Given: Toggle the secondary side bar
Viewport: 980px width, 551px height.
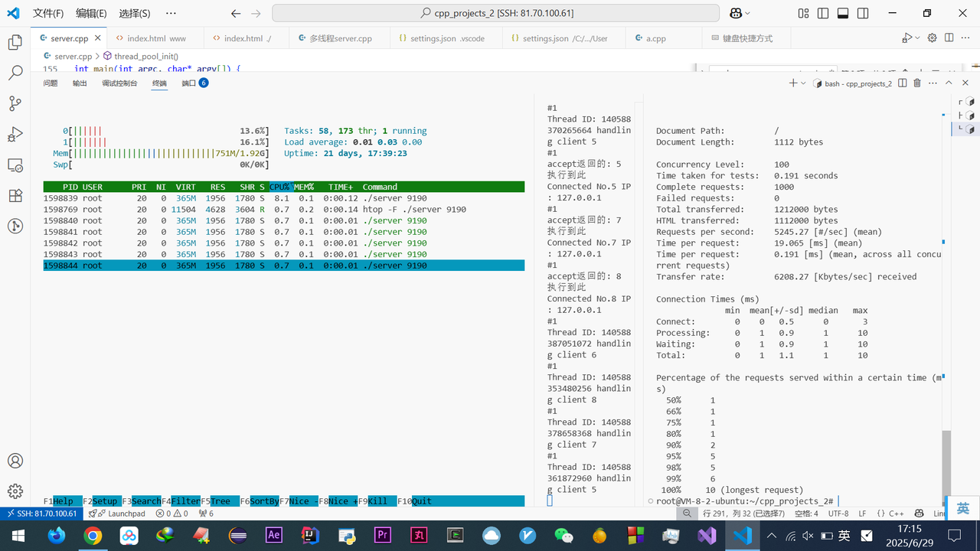Looking at the screenshot, I should tap(863, 14).
